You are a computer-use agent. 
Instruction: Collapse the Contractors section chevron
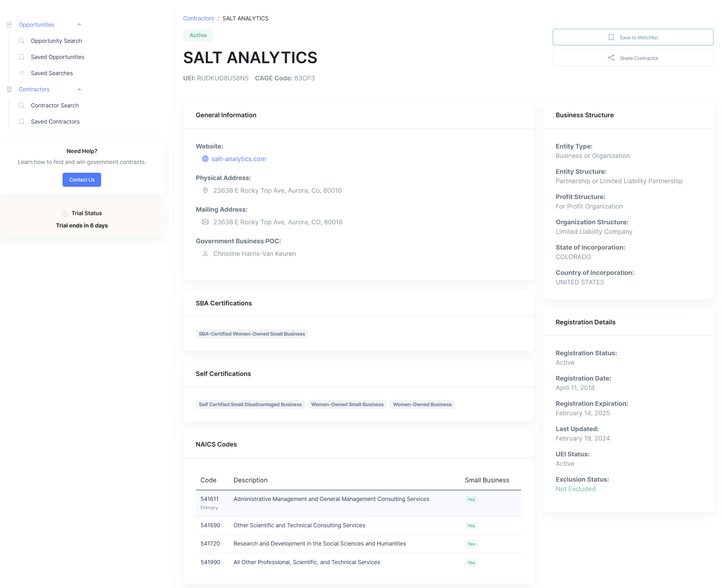[79, 89]
